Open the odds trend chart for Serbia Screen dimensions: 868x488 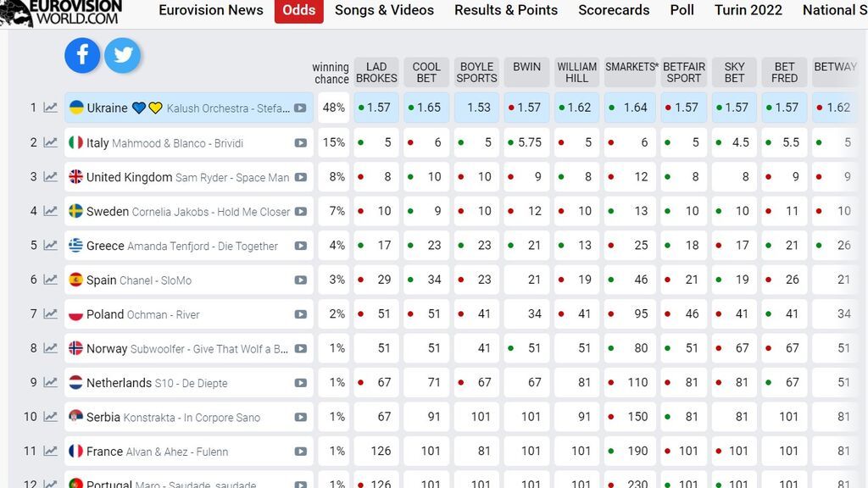tap(50, 417)
